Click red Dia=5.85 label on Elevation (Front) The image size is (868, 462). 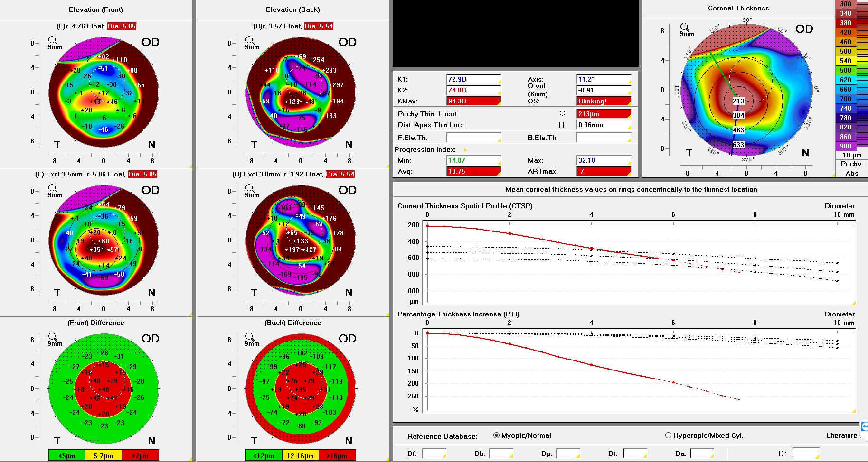coord(122,26)
